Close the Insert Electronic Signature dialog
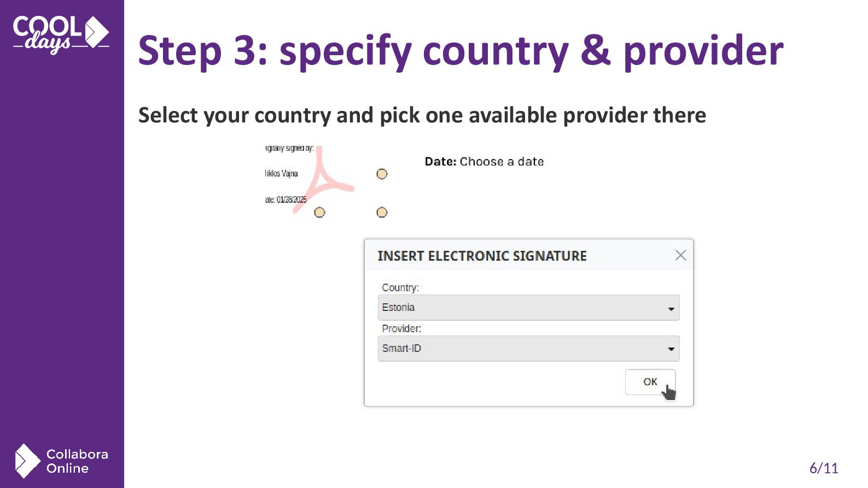This screenshot has height=488, width=868. 680,255
